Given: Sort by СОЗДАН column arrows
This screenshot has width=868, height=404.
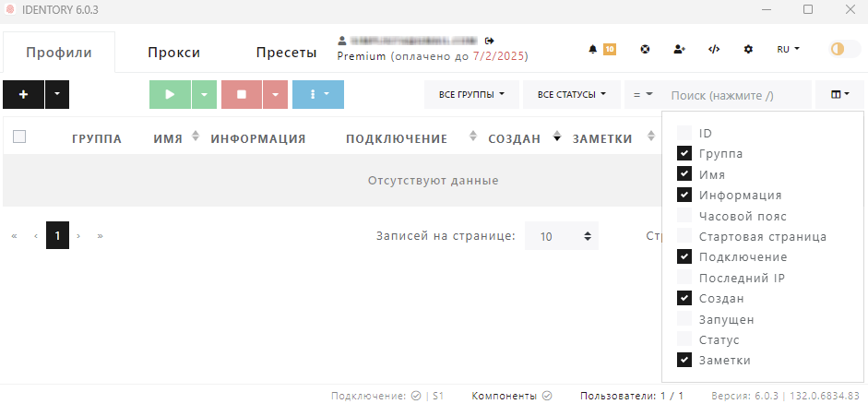Looking at the screenshot, I should click(557, 137).
